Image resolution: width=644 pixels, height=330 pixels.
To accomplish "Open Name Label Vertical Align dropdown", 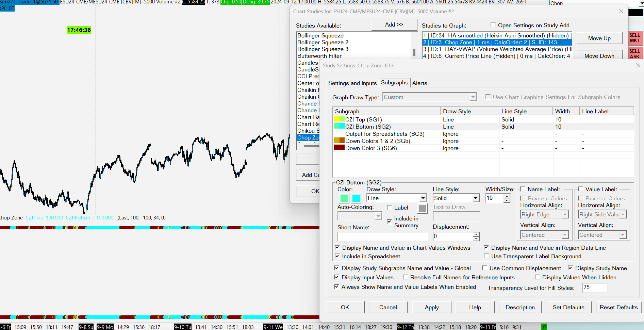I will (565, 235).
